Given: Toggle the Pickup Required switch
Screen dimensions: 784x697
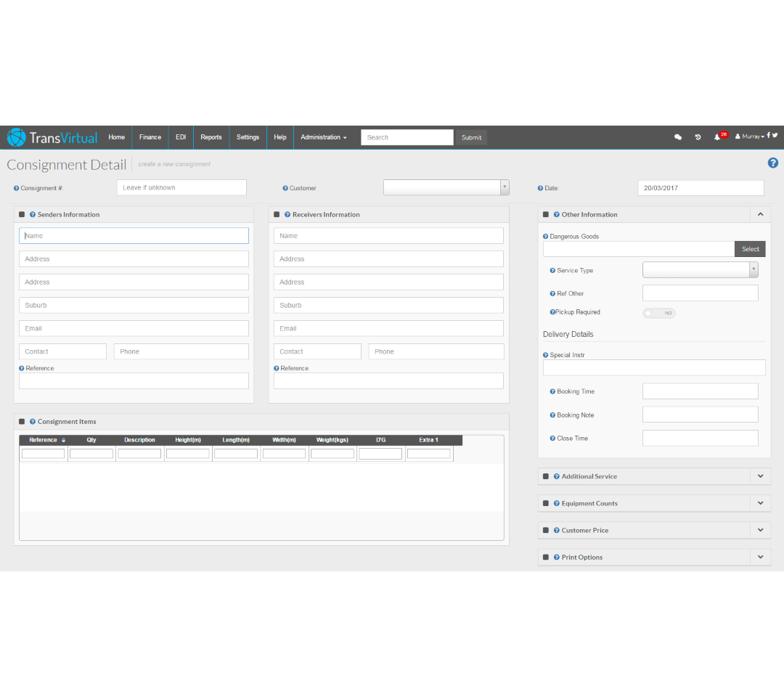Looking at the screenshot, I should click(659, 313).
